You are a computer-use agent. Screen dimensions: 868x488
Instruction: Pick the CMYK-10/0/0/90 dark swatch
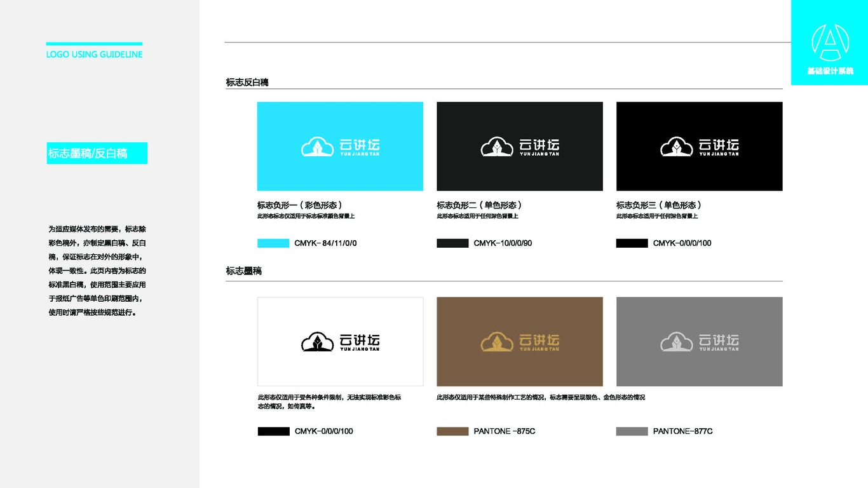coord(452,243)
